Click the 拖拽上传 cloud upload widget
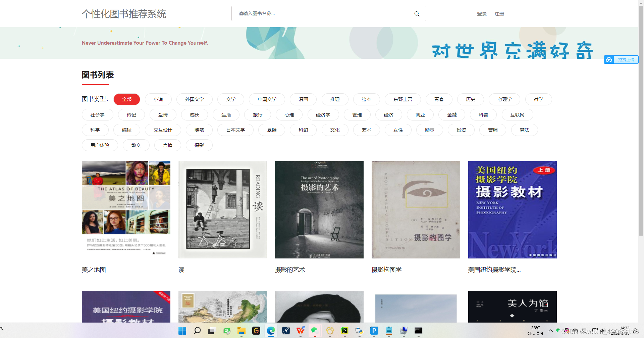Screen dimensions: 644x338 pos(621,59)
